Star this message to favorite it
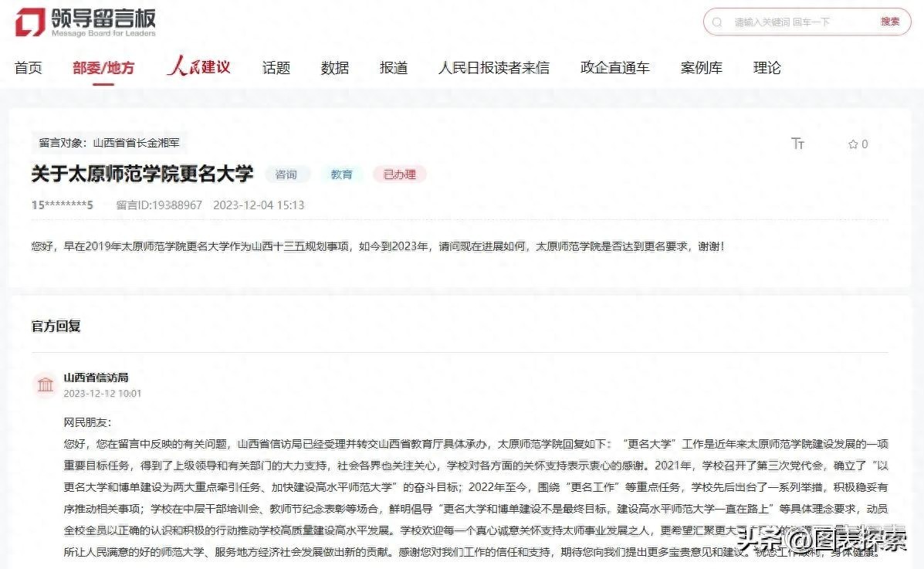The height and width of the screenshot is (569, 924). (853, 144)
